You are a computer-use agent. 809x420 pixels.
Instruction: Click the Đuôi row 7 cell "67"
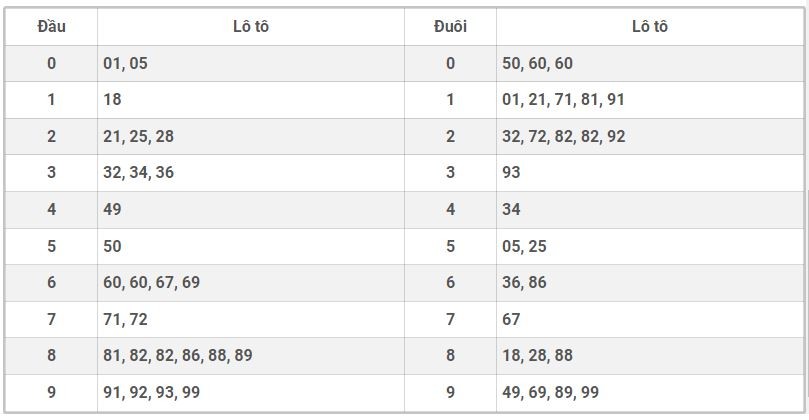pos(511,319)
